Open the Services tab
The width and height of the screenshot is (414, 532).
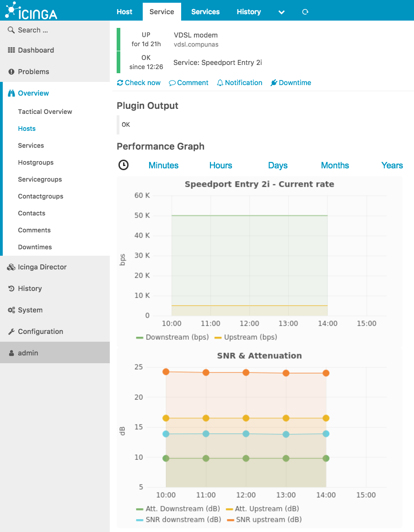pos(205,11)
